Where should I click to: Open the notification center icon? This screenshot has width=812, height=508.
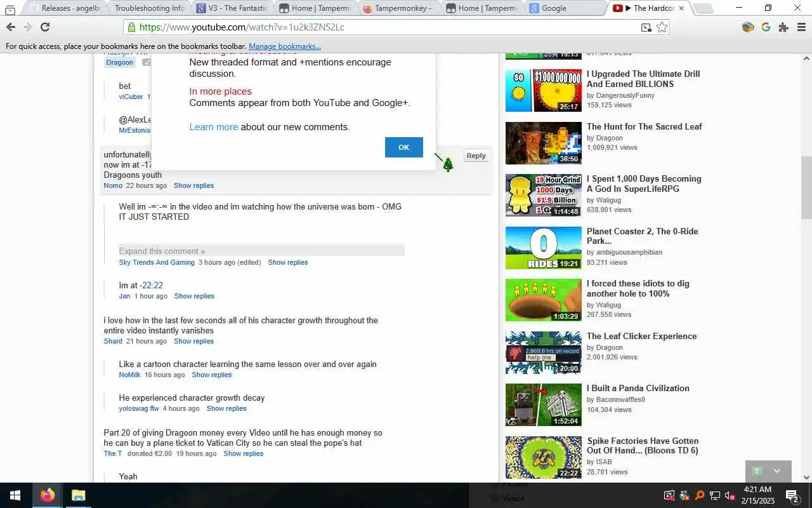click(x=792, y=496)
